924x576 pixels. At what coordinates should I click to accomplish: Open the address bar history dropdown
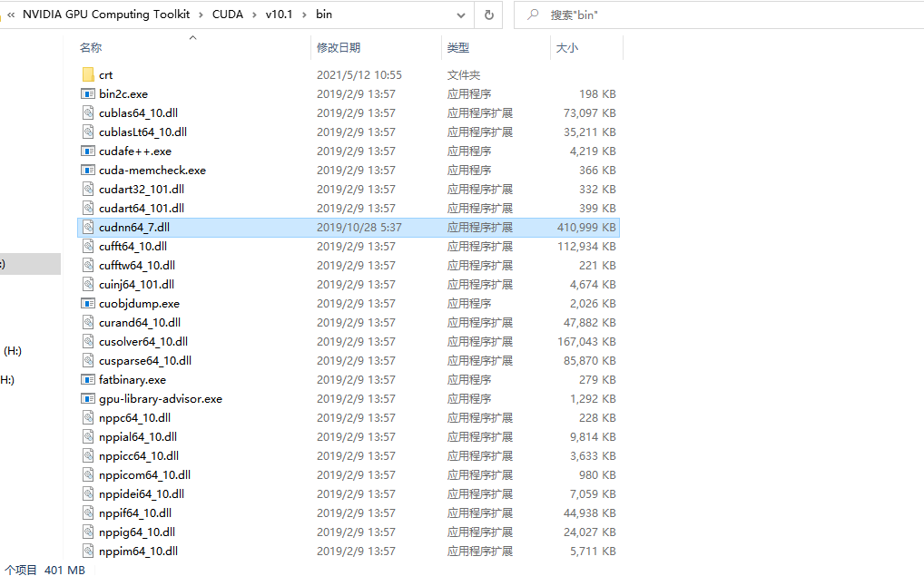461,15
